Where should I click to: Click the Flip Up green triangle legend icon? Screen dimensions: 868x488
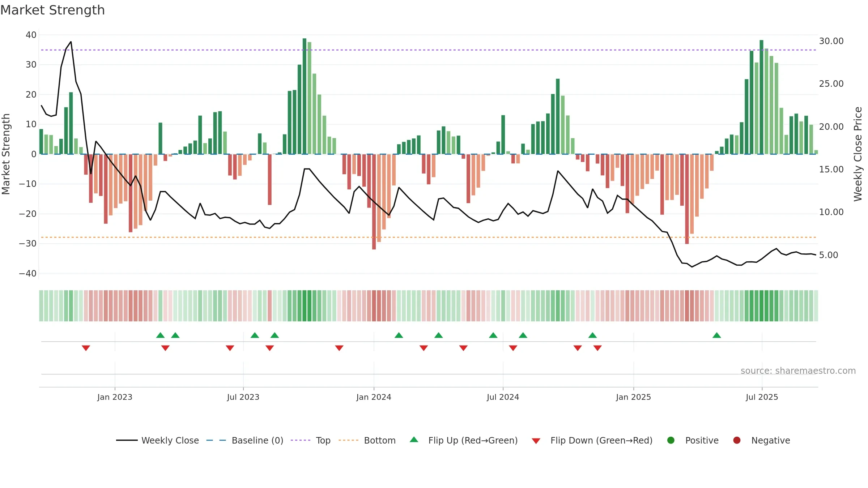(414, 440)
